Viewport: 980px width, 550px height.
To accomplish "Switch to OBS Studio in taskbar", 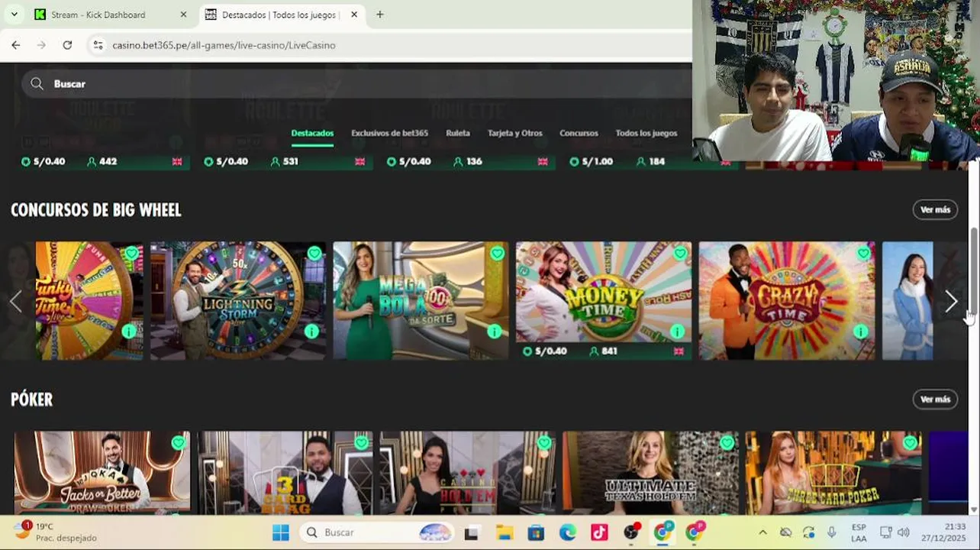I will (631, 532).
